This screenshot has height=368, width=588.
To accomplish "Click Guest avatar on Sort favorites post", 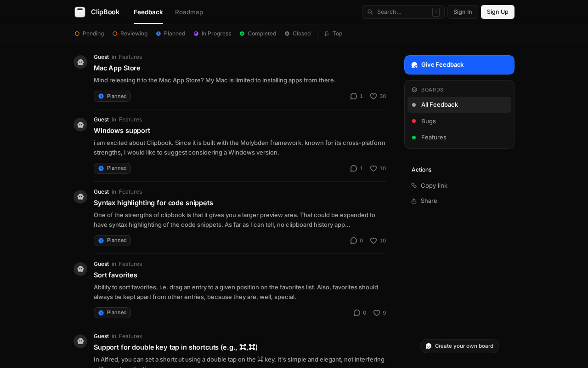I will click(80, 269).
